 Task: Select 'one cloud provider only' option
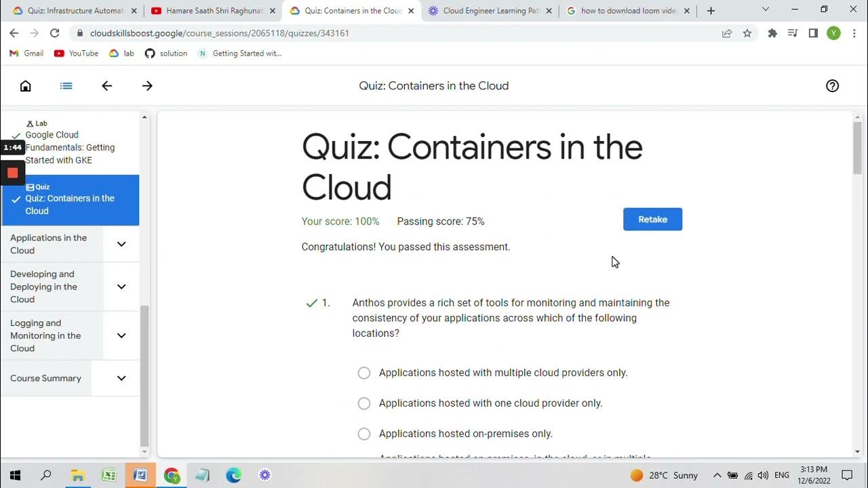pyautogui.click(x=364, y=403)
